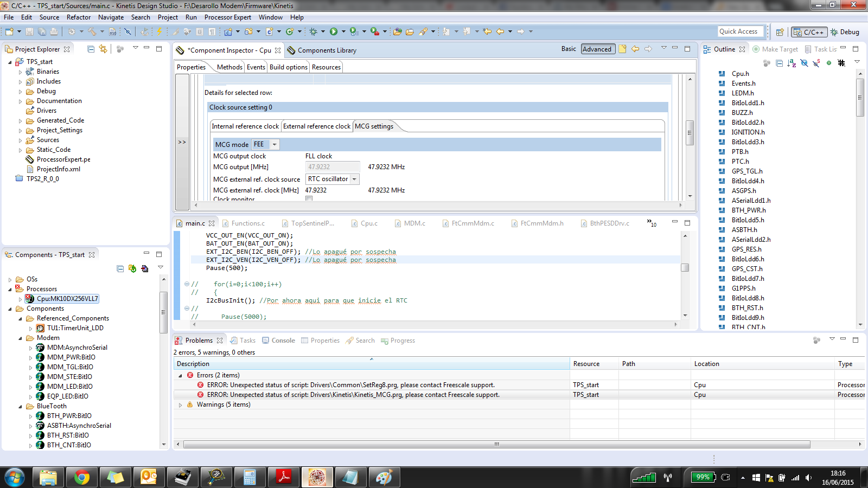This screenshot has width=868, height=488.
Task: Open the Processor Expert menu
Action: (228, 17)
